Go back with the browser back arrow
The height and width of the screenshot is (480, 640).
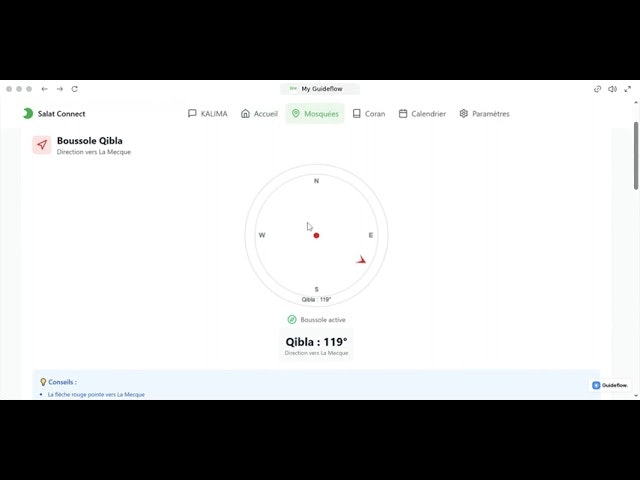44,89
